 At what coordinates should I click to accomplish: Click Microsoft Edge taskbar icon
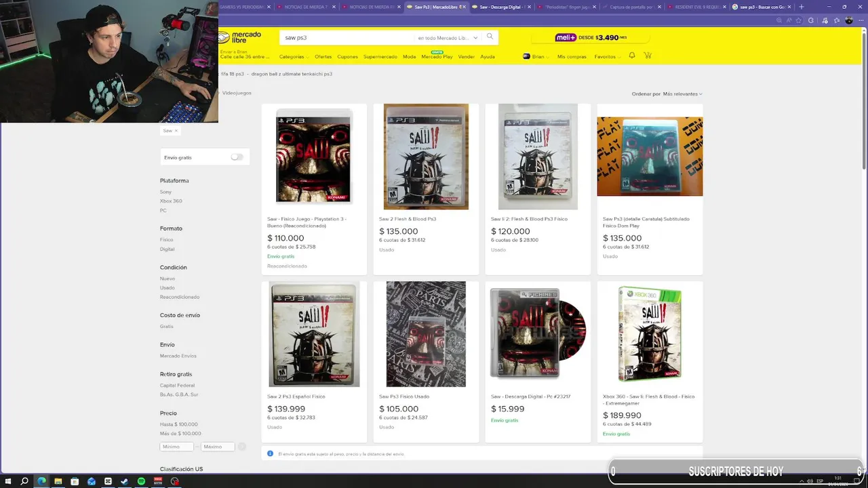(x=41, y=481)
